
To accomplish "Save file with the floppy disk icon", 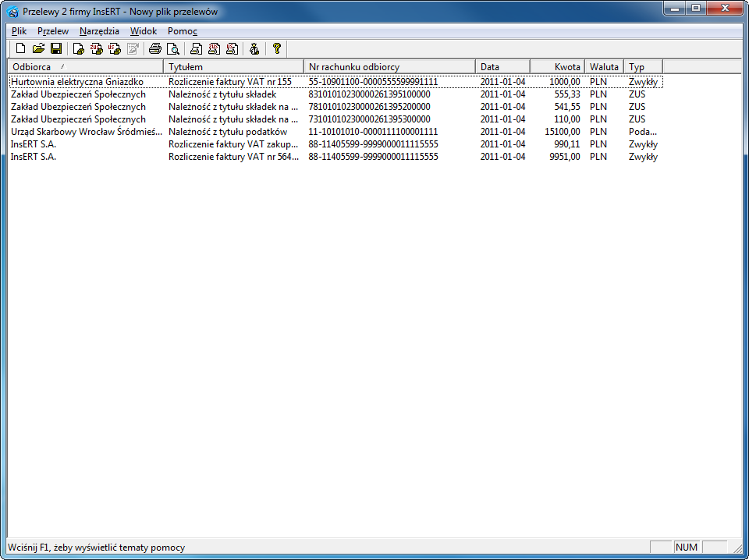I will click(x=56, y=48).
